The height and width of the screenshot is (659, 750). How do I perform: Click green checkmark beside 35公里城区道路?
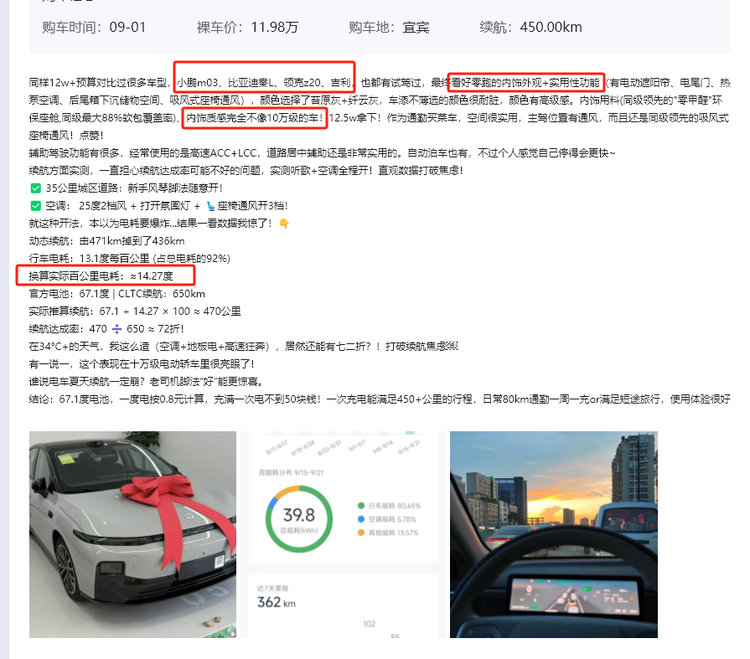(35, 188)
